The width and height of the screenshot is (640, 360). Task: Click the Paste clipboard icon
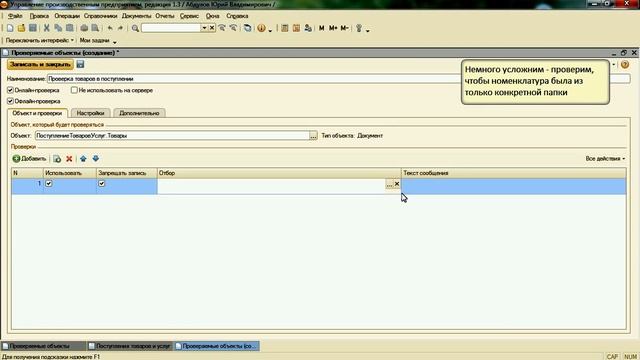(70, 28)
